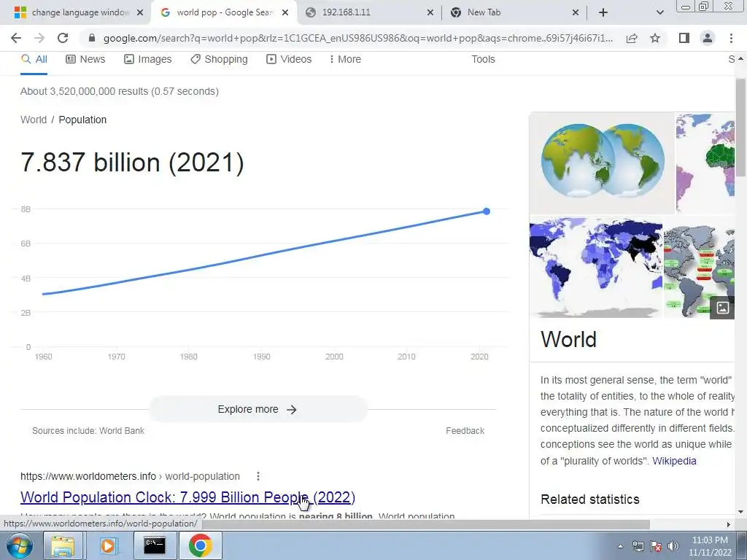Click the more images icon on thumbnails
This screenshot has width=747, height=560.
[722, 308]
